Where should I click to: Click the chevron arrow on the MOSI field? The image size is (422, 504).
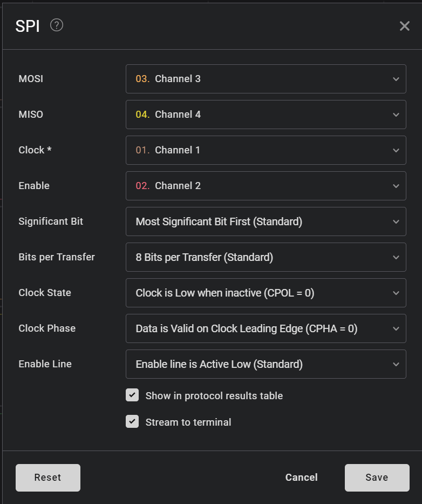tap(396, 79)
